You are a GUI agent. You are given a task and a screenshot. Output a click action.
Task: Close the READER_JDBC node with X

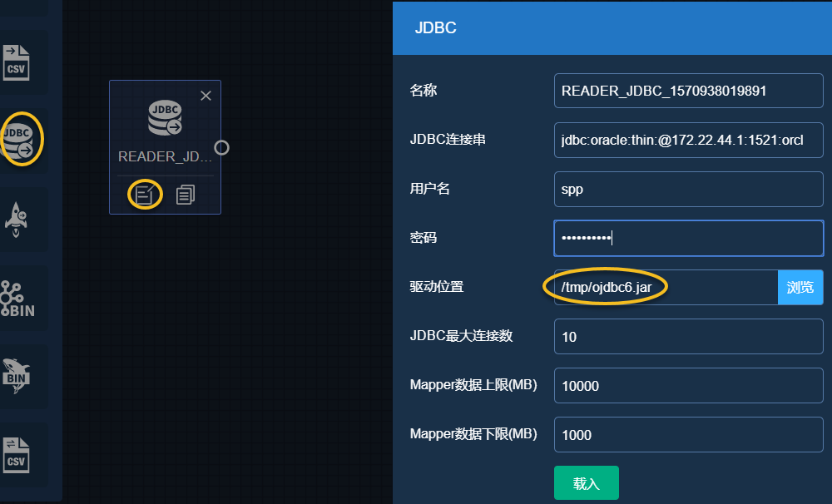206,96
